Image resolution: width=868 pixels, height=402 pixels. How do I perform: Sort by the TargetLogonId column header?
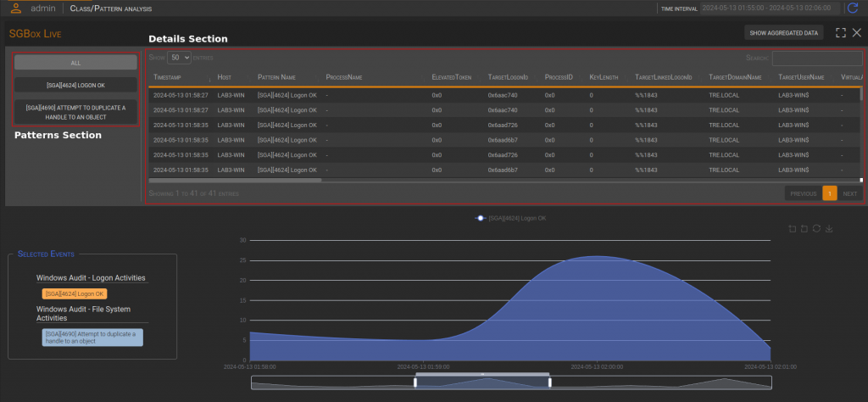pyautogui.click(x=509, y=77)
